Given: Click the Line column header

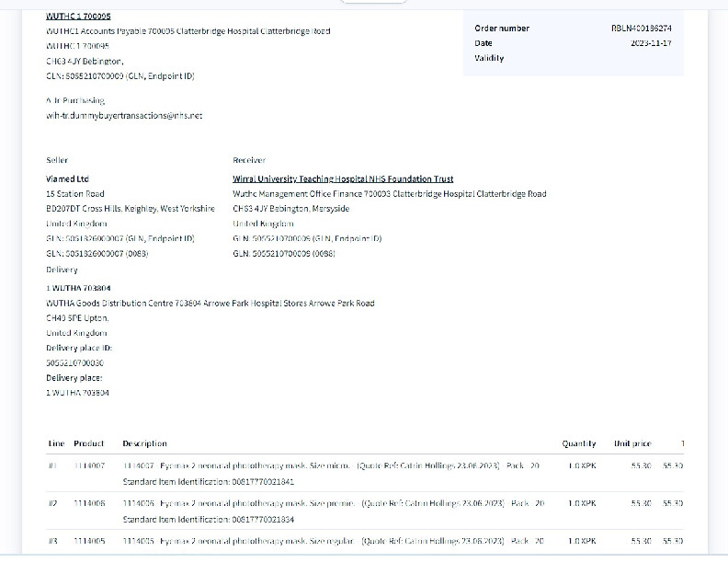Looking at the screenshot, I should 56,443.
